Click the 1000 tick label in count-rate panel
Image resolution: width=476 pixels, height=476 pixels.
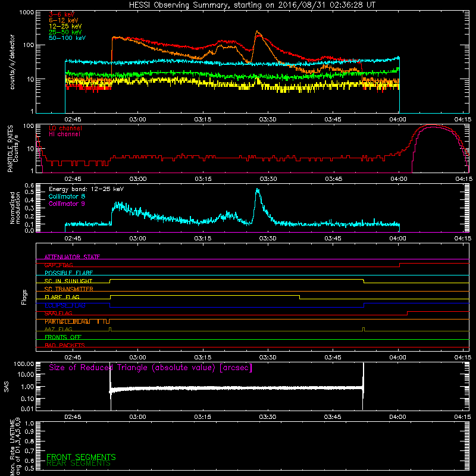tap(26, 12)
